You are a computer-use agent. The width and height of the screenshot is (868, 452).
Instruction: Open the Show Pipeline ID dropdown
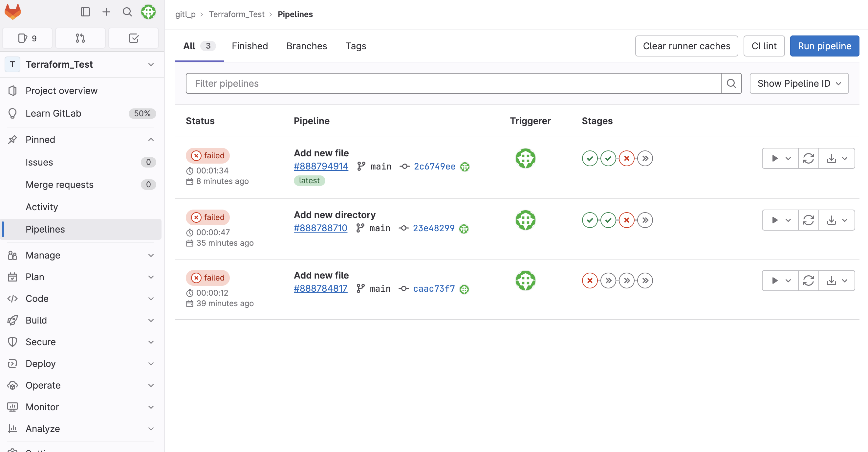[799, 83]
